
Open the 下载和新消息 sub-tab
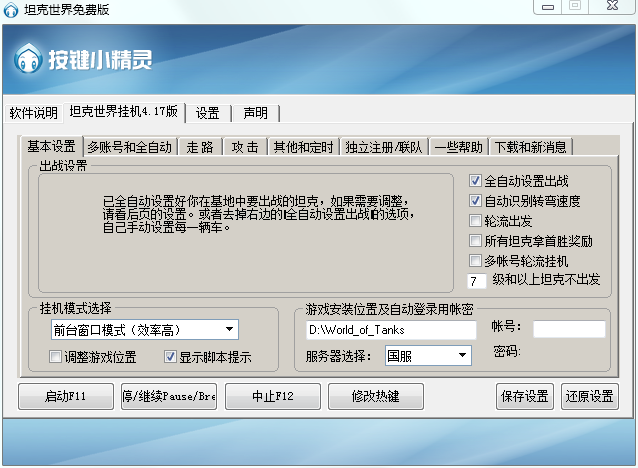tap(530, 147)
